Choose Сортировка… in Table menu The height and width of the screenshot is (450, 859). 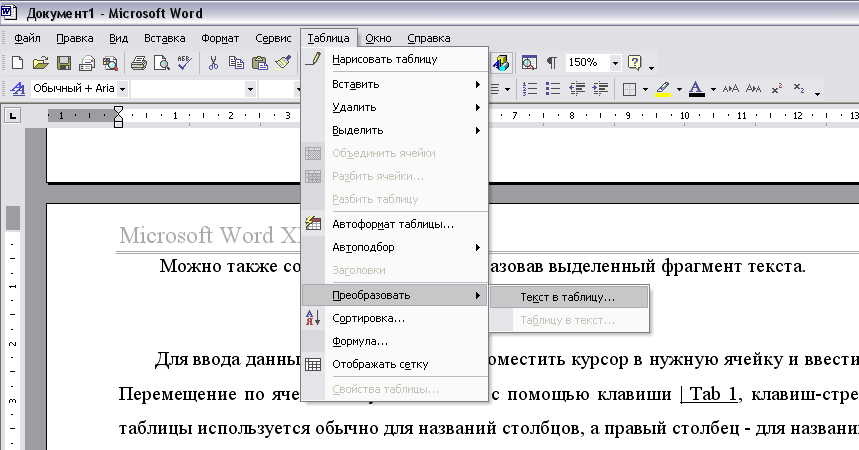(x=394, y=318)
